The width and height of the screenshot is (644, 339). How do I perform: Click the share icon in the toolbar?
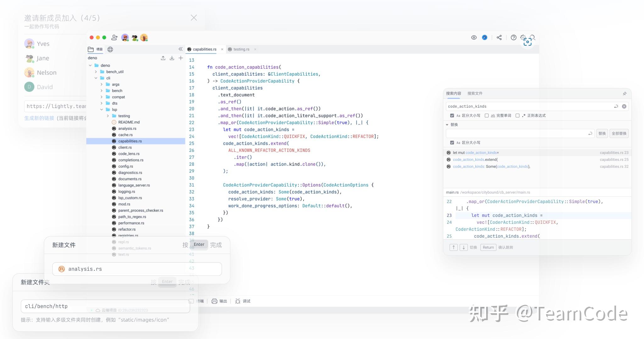499,37
